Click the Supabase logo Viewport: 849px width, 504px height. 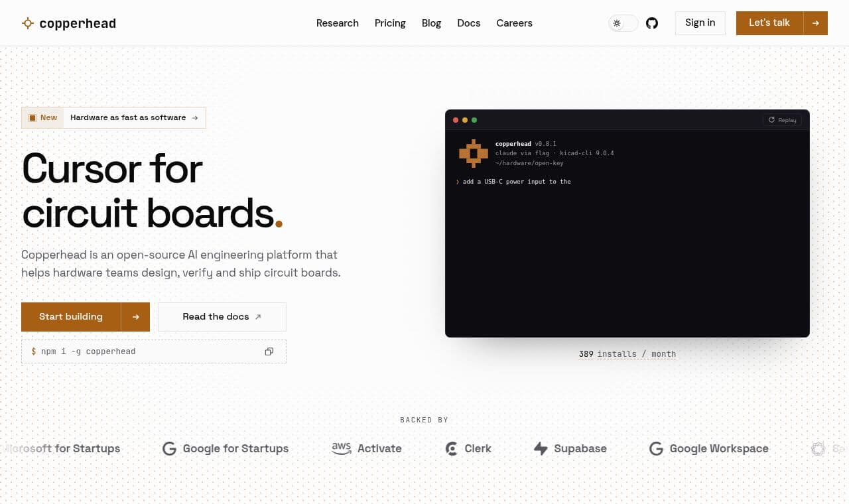click(x=570, y=449)
